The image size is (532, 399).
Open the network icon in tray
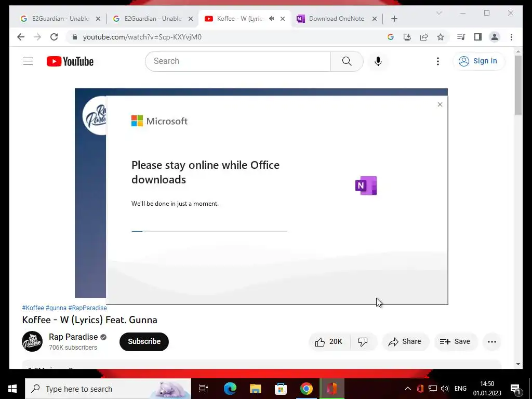click(433, 389)
